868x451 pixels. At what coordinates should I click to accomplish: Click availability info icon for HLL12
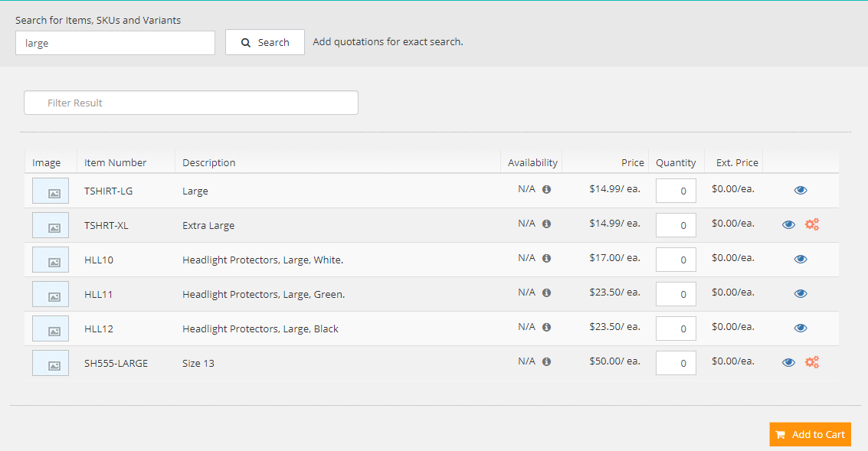(x=546, y=328)
